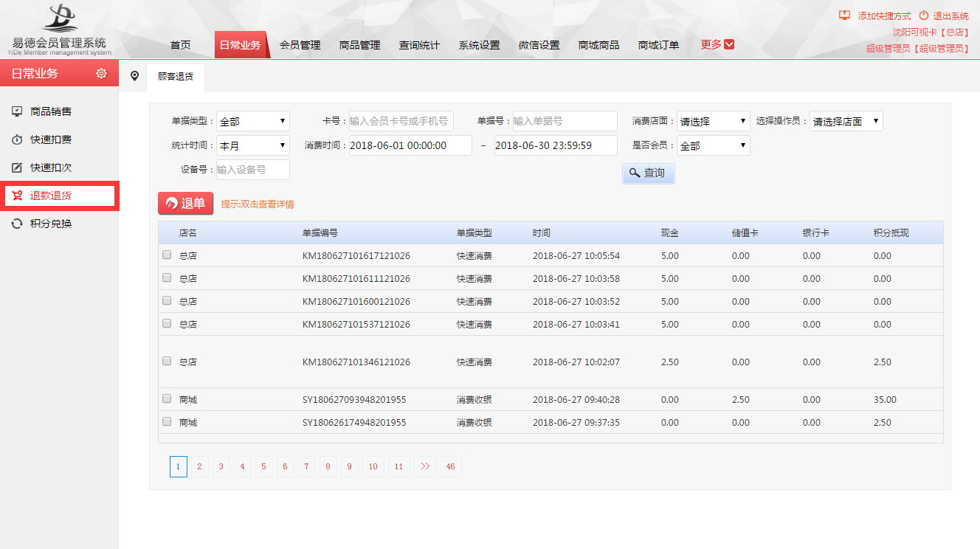Tick the checkbox for order KM180627101600121026
The height and width of the screenshot is (549, 980).
coord(166,301)
